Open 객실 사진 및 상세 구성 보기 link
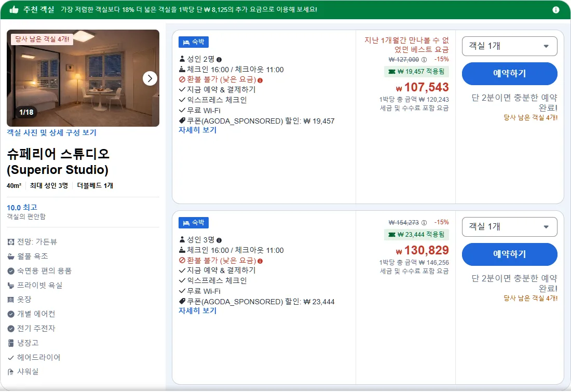Viewport: 571px width, 392px height. (51, 132)
